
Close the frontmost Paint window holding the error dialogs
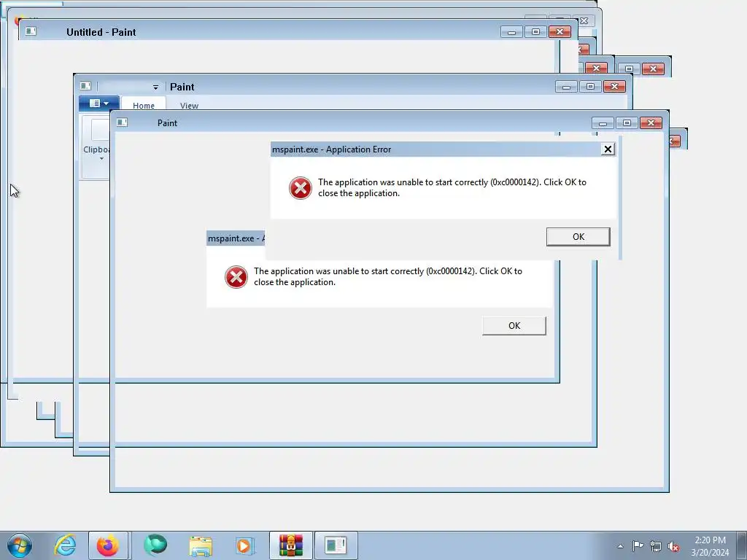[x=651, y=123]
